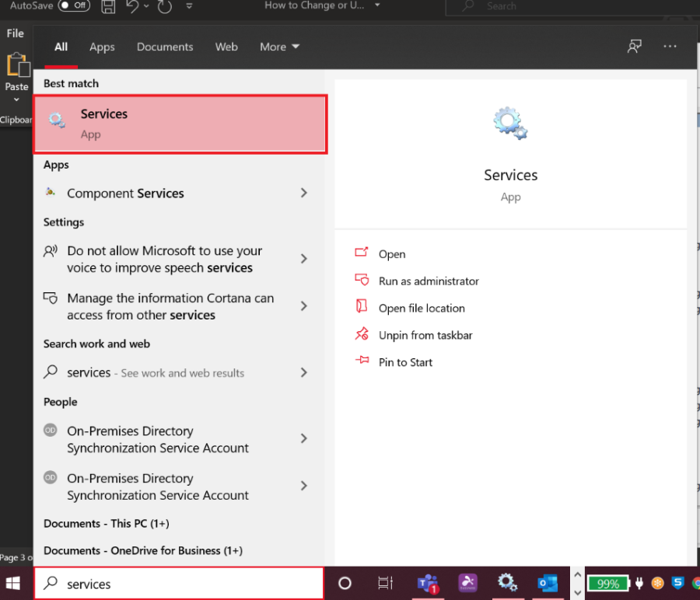
Task: Switch to the Apps search tab
Action: 102,47
